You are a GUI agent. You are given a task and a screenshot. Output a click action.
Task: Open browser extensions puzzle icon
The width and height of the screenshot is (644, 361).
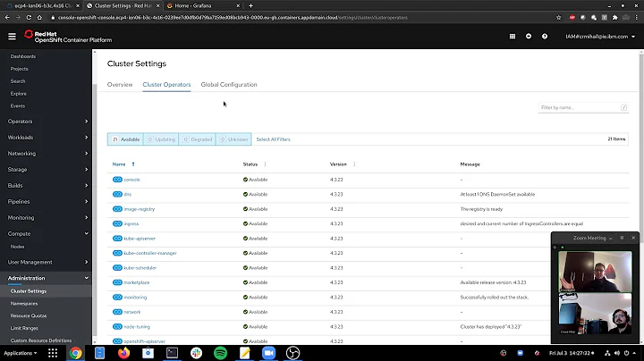[x=614, y=18]
